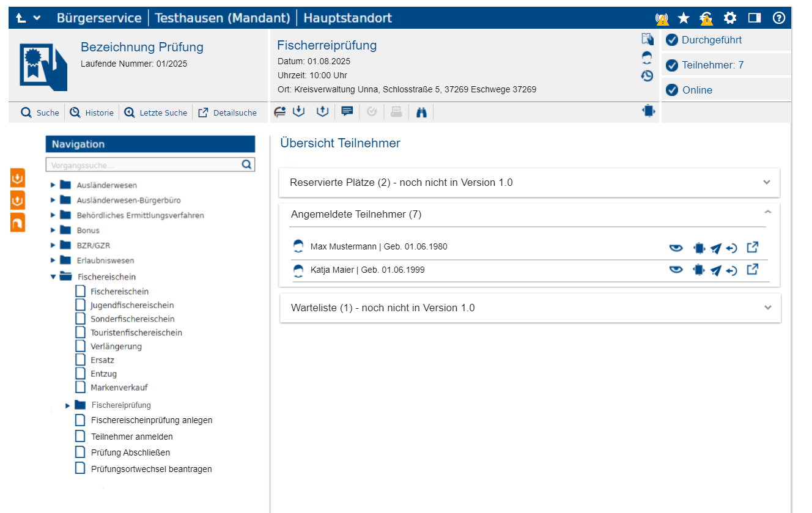Toggle the Durchgeführt status check
The image size is (812, 513).
[x=672, y=40]
